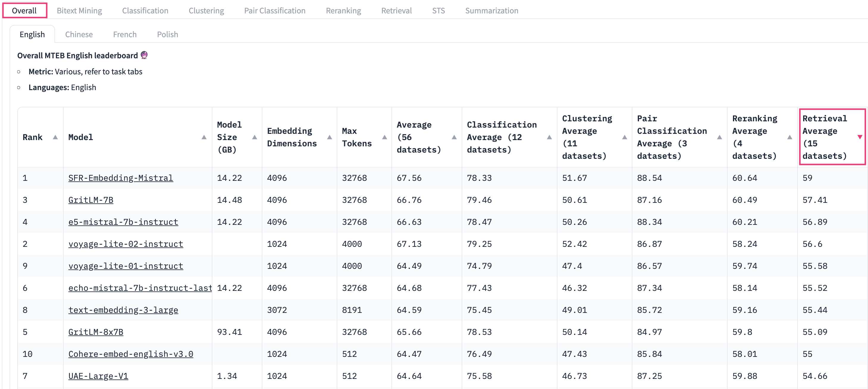
Task: Select the Chinese language tab
Action: tap(79, 34)
